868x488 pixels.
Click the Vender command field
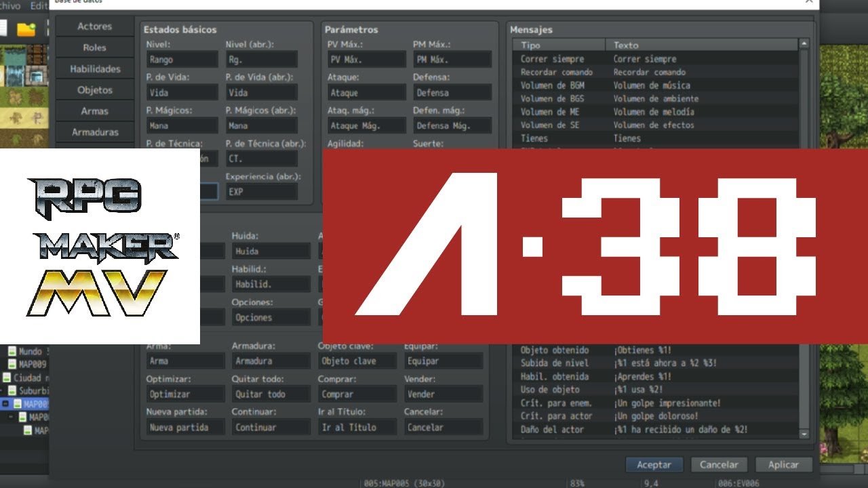[443, 394]
